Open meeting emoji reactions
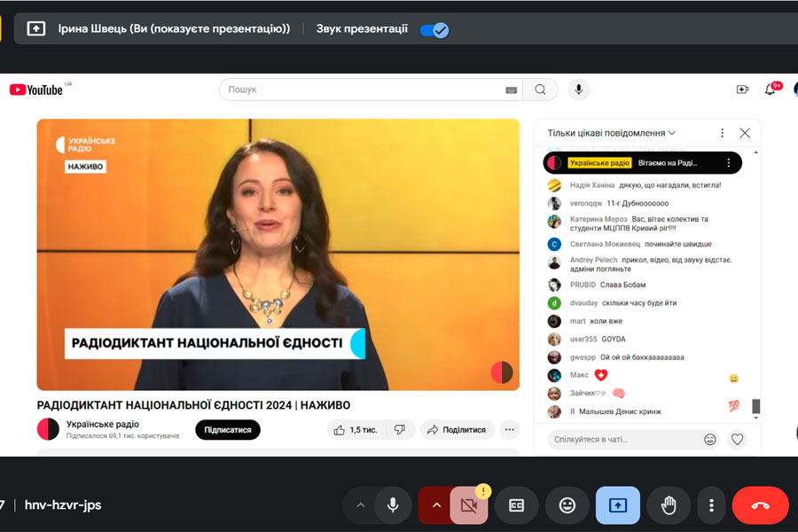 point(567,505)
